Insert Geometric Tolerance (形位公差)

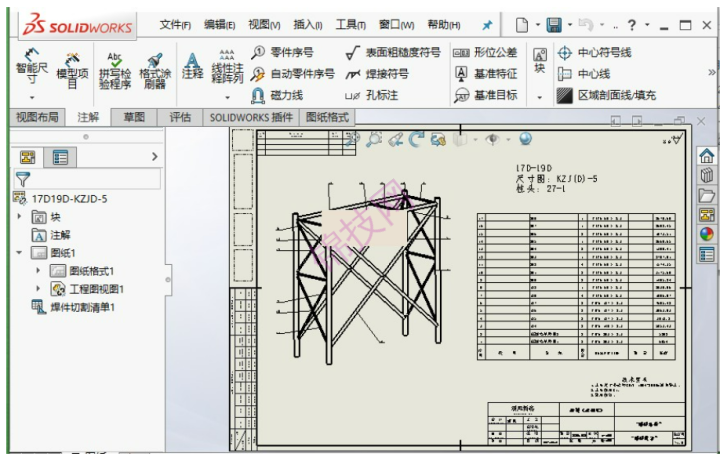pyautogui.click(x=485, y=52)
